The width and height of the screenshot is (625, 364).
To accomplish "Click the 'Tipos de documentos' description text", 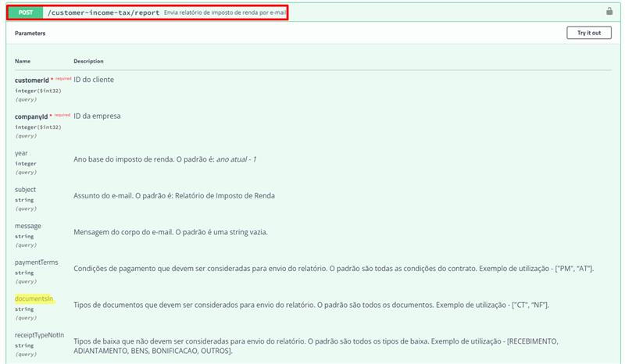I will [311, 305].
